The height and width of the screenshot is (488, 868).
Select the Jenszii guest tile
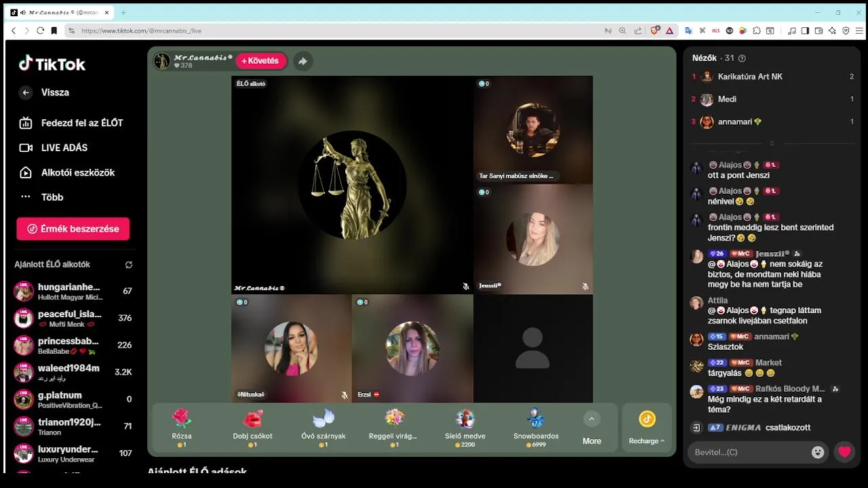(x=533, y=239)
